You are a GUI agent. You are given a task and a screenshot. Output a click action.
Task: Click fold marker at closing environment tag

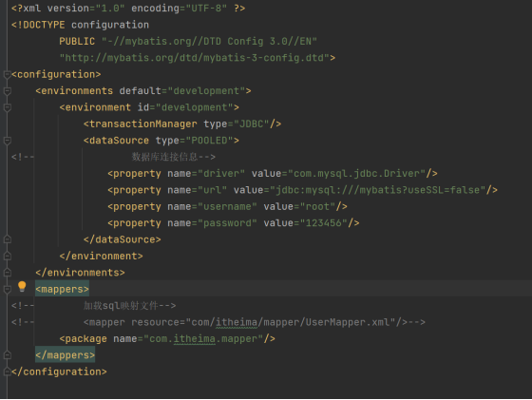[x=8, y=257]
